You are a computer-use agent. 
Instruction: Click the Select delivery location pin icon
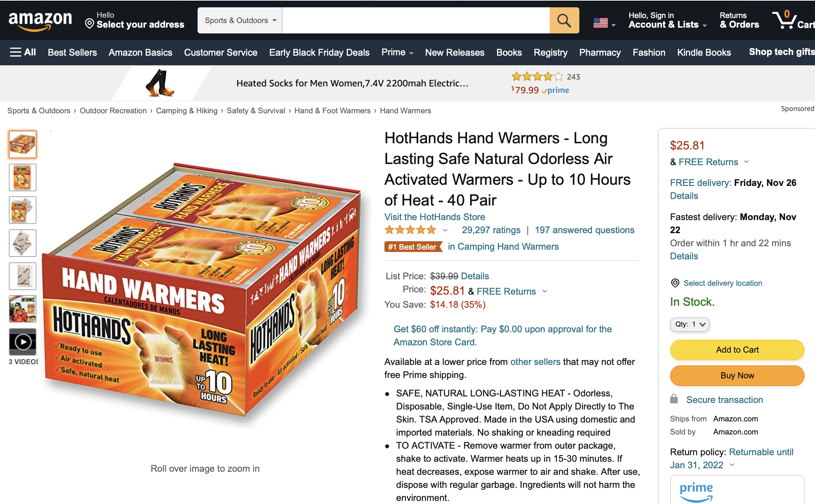pyautogui.click(x=675, y=283)
